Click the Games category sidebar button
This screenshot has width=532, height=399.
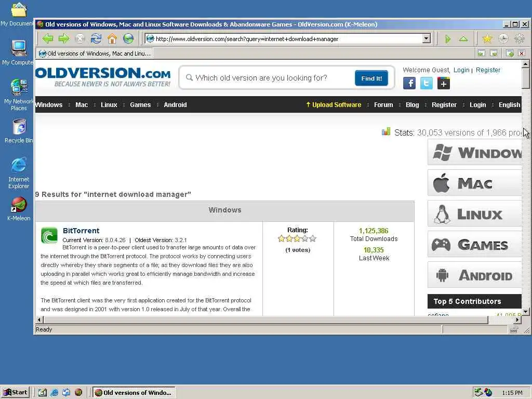pyautogui.click(x=475, y=245)
